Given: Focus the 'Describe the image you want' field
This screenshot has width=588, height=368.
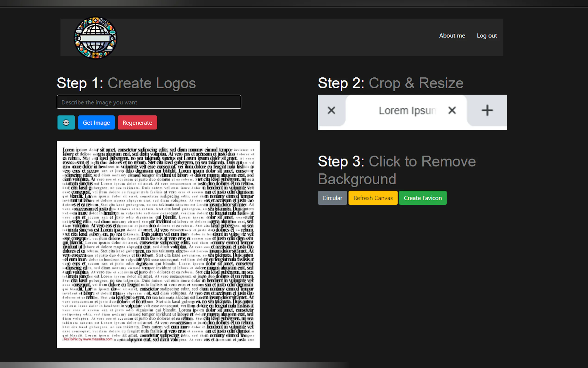Looking at the screenshot, I should [x=149, y=102].
